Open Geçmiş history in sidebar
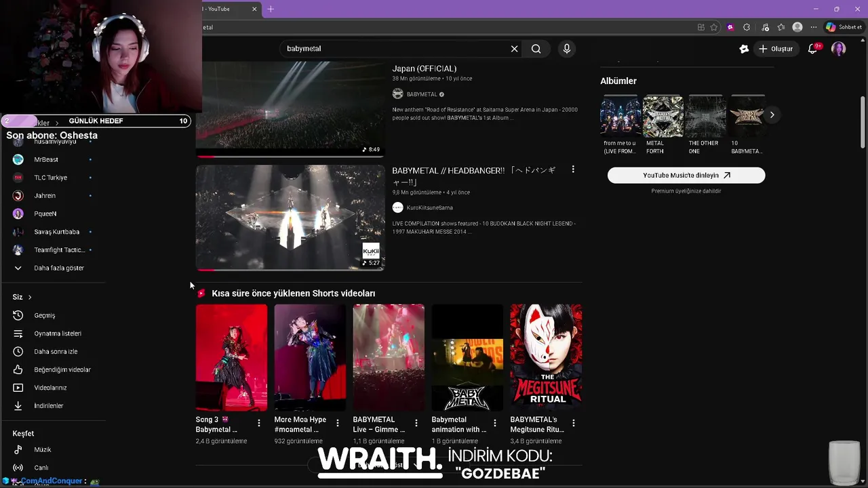Screen dimensions: 868x488 point(53,315)
